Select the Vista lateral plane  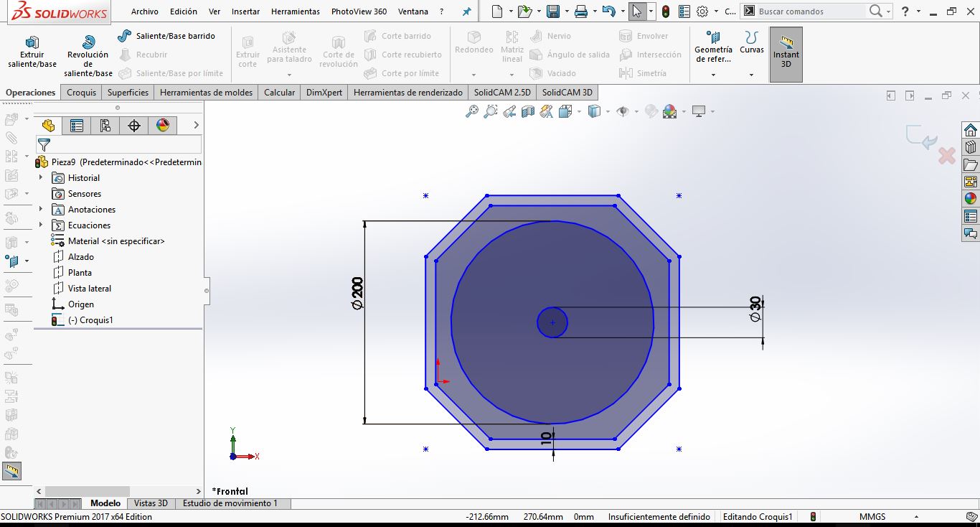pyautogui.click(x=89, y=289)
